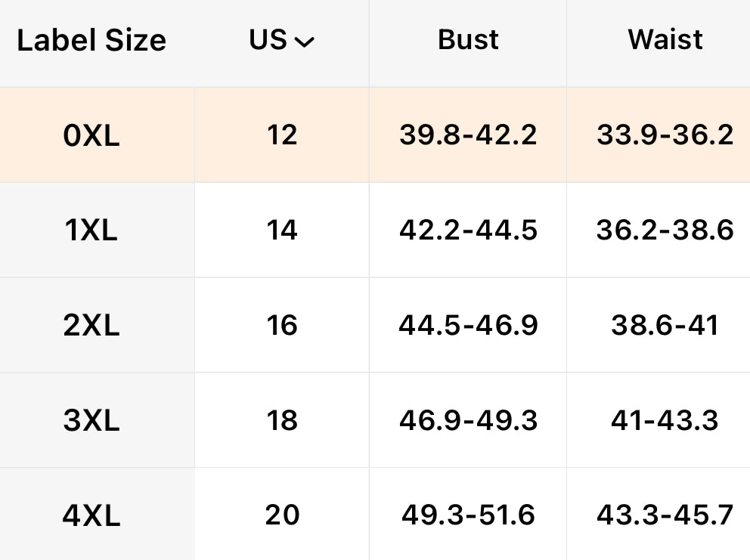Screen dimensions: 750x560
Task: Select waist measurement 41-43.3
Action: tap(665, 421)
